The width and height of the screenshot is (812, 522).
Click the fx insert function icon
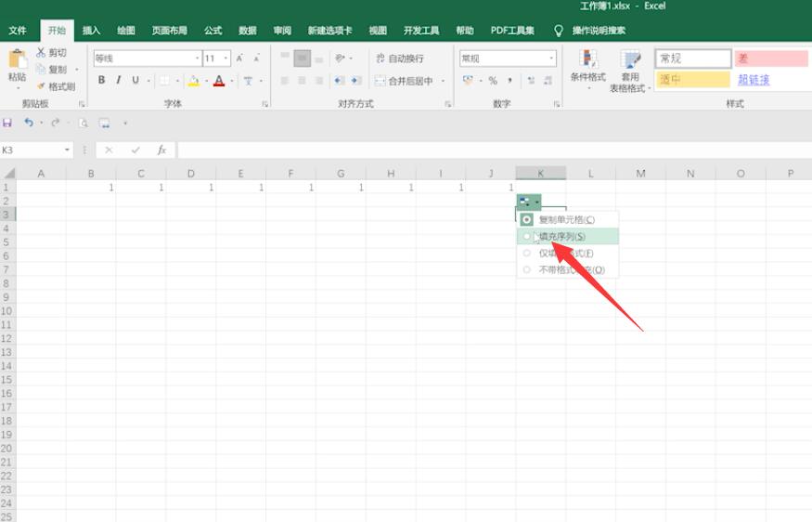(161, 150)
